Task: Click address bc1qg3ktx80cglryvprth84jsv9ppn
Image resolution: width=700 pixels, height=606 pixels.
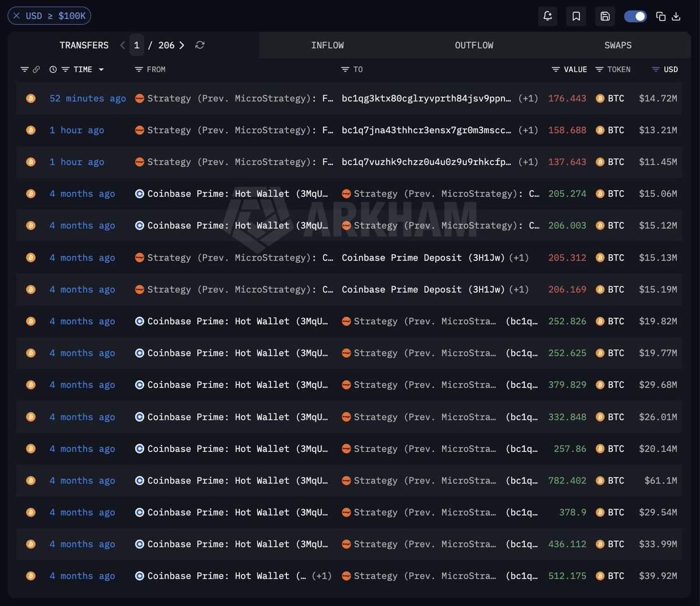Action: click(426, 98)
